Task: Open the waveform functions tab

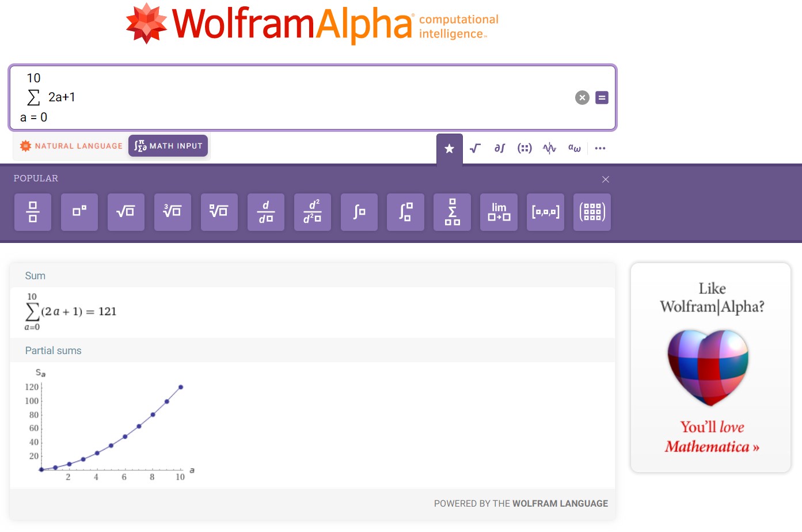Action: coord(549,149)
